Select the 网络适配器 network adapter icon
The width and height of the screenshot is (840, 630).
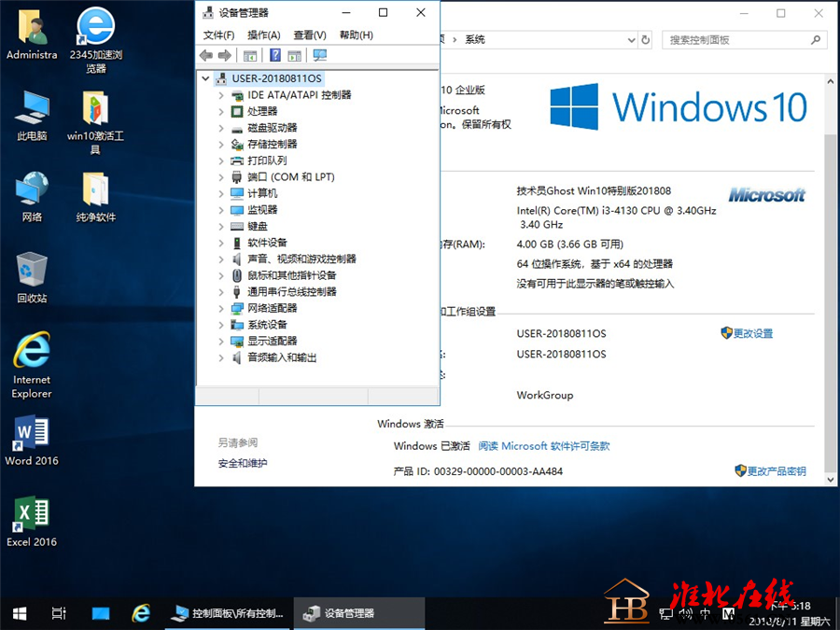[x=237, y=309]
